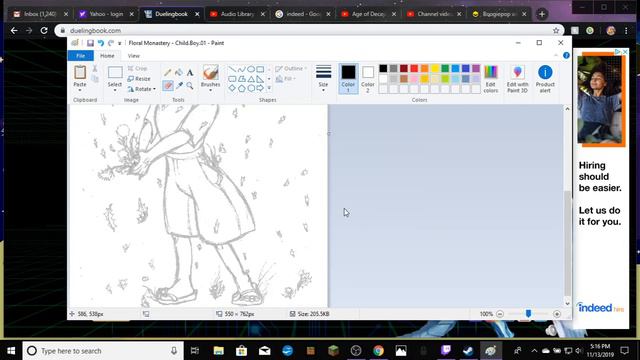Open File Explorer from taskbar
This screenshot has height=360, width=640.
coord(219,351)
